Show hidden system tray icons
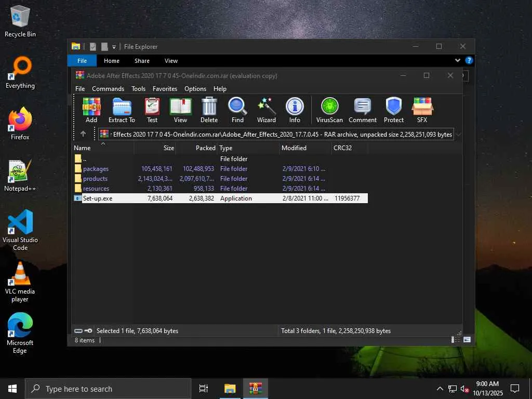 440,389
